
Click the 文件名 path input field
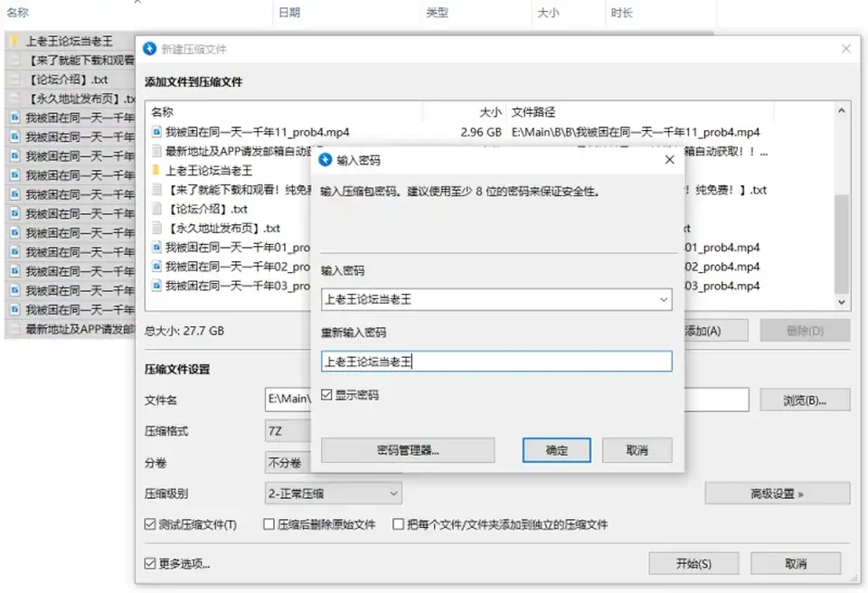(507, 400)
